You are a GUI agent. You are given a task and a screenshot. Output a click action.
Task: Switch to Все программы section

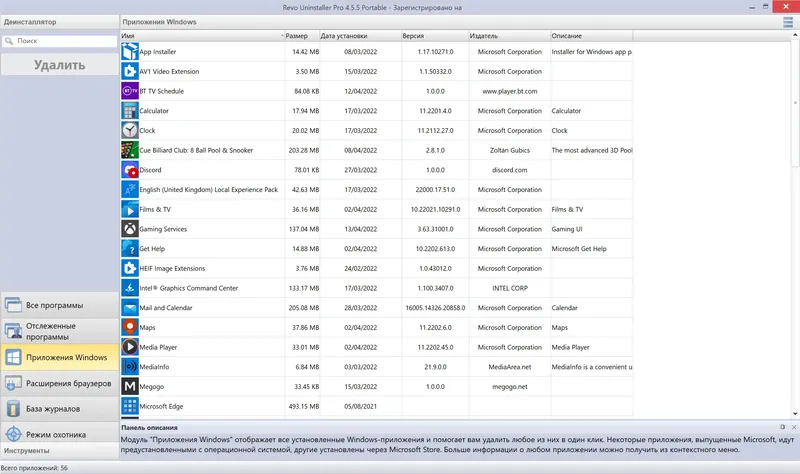[60, 305]
